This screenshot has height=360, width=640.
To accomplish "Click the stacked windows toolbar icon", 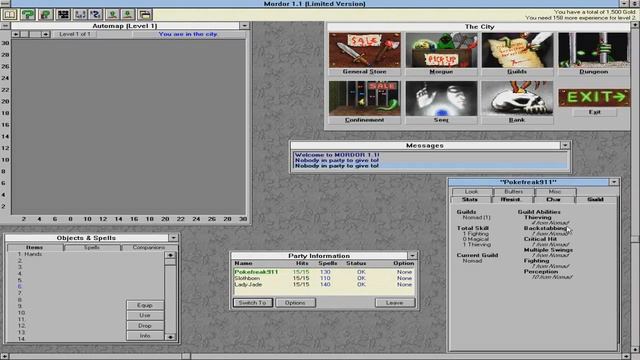I will tap(145, 15).
